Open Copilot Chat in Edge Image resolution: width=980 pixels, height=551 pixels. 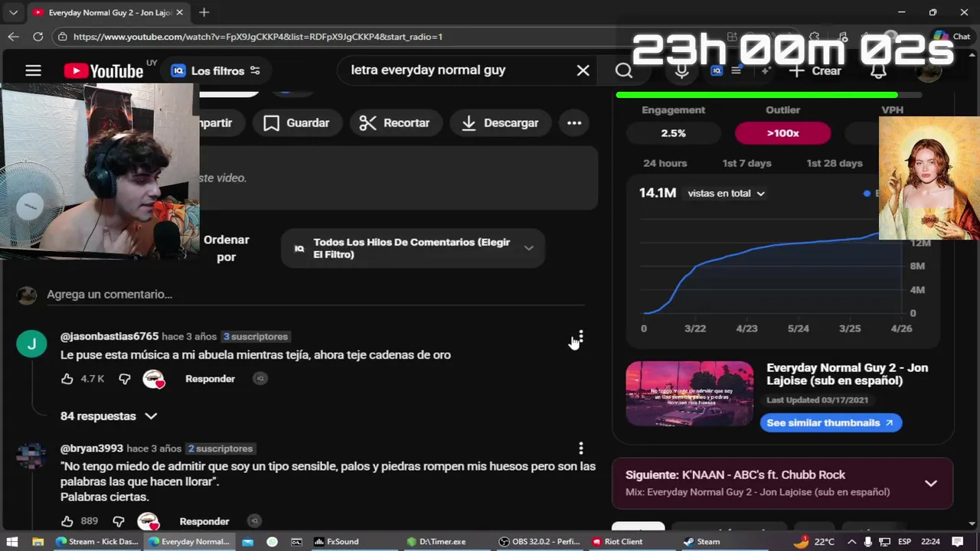coord(952,36)
